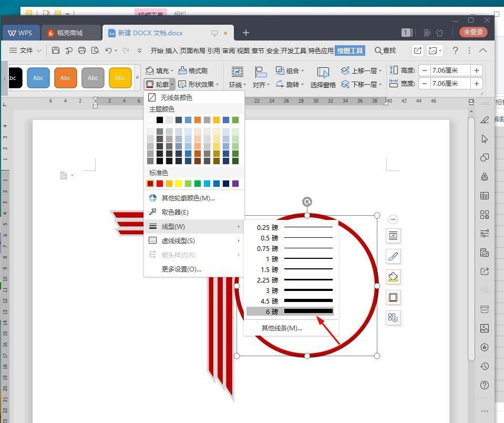Viewport: 504px width, 423px height.
Task: Click the Save icon in quick toolbar
Action: [56, 51]
